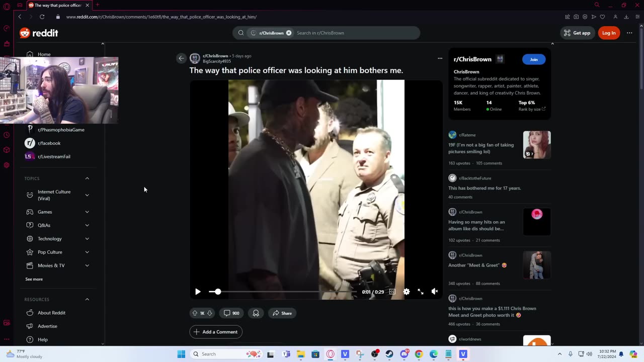
Task: Downvote the police officer post
Action: coord(210,313)
